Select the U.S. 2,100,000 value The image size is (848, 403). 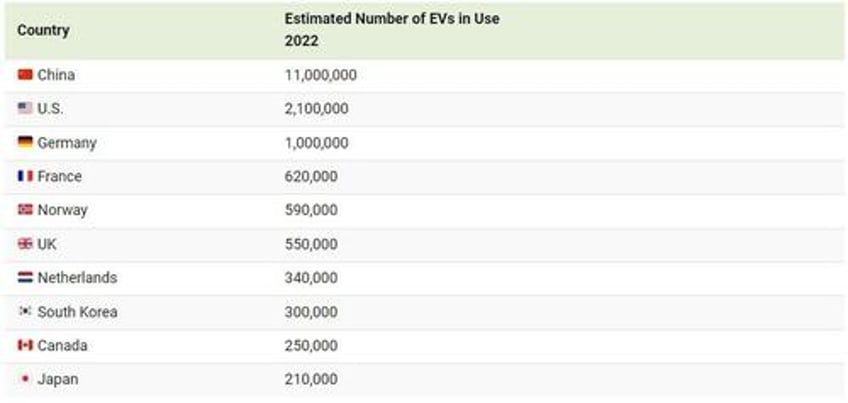pos(316,109)
